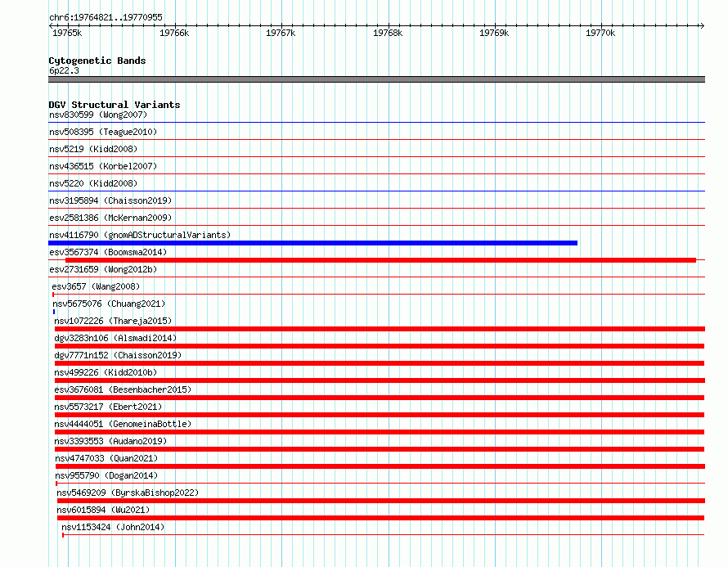Select the nsv4116790 gnomADStructuralVariants label
The width and height of the screenshot is (728, 567).
(x=140, y=235)
